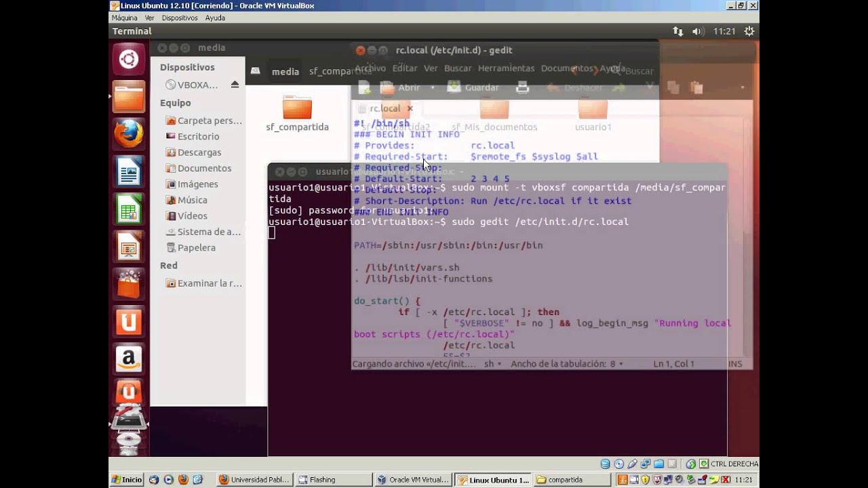Open LibreOffice Impress launcher icon
This screenshot has width=868, height=488.
[129, 247]
